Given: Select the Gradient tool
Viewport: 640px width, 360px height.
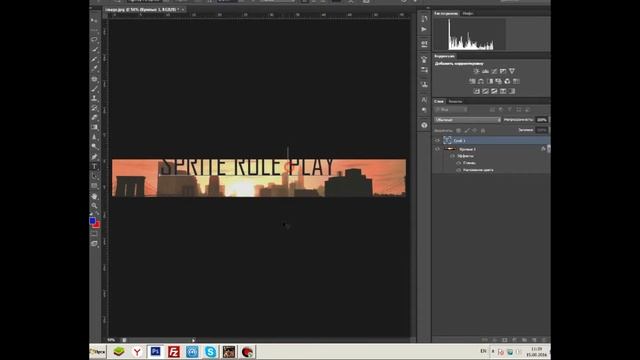Looking at the screenshot, I should pyautogui.click(x=94, y=127).
